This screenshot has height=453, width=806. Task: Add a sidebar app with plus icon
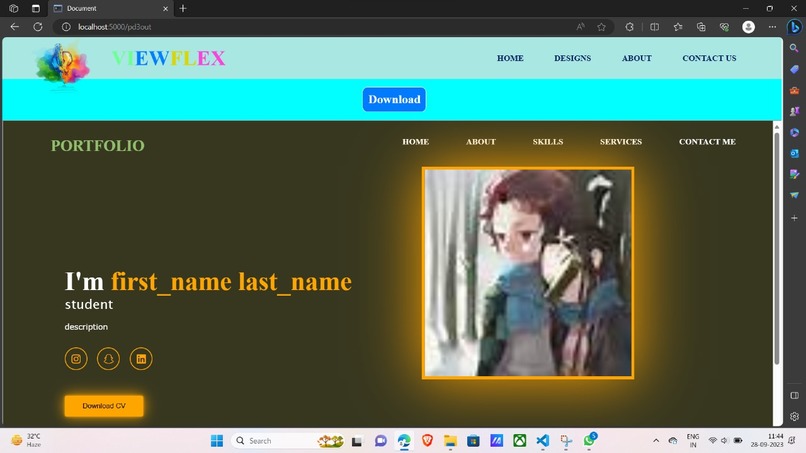tap(794, 218)
